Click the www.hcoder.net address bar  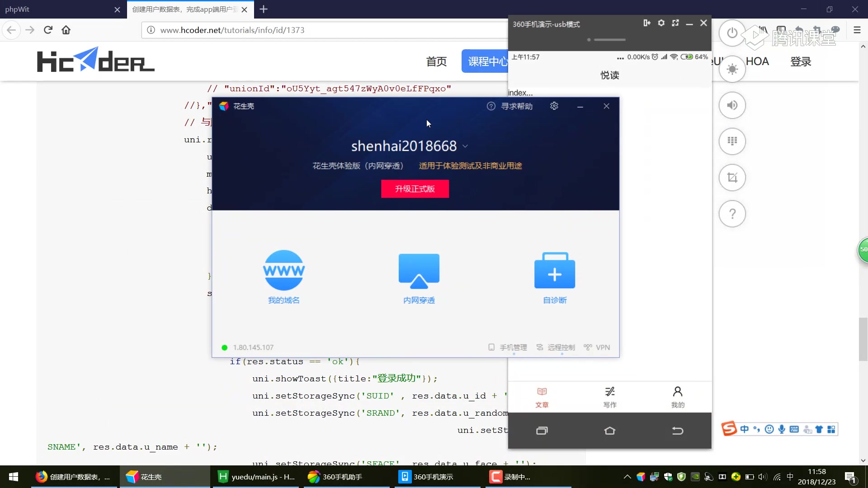tap(325, 30)
